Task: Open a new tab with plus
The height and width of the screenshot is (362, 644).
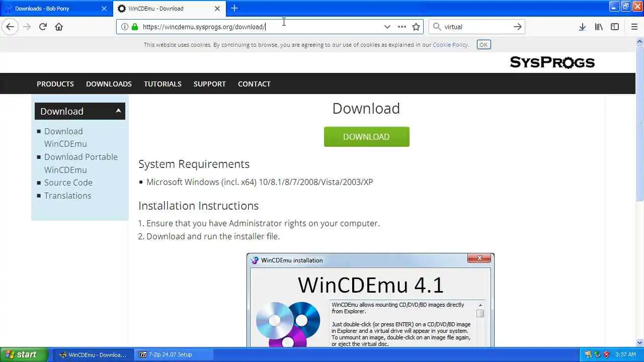Action: (x=234, y=8)
